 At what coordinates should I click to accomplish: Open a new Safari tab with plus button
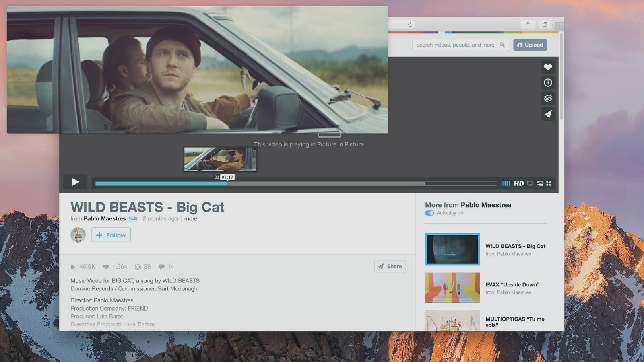point(559,27)
